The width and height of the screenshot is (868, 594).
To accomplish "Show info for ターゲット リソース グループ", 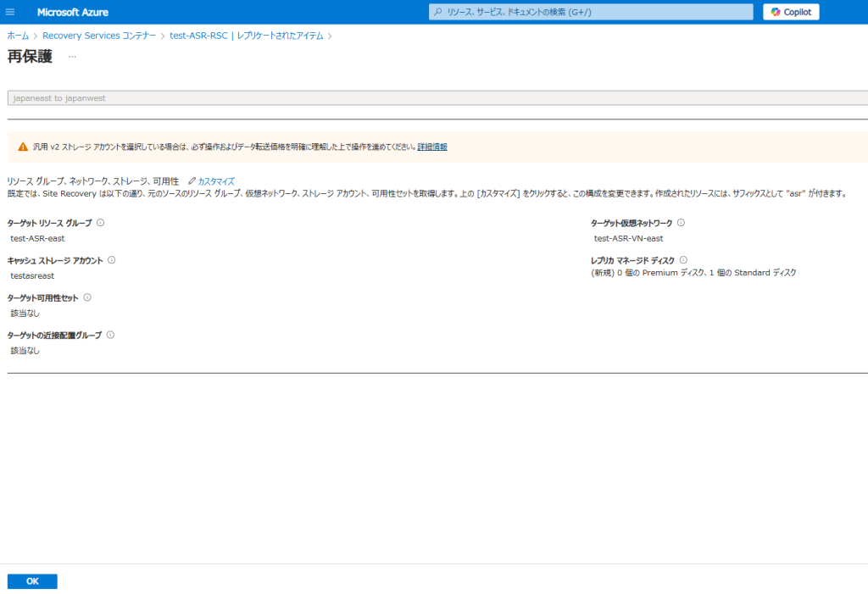I will (100, 223).
